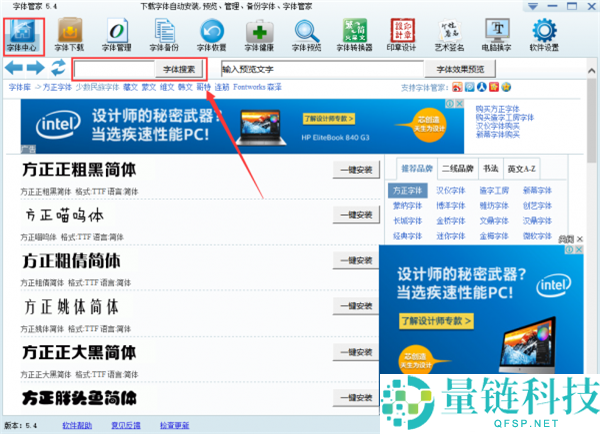Select the 文鼎字体 brand link
Screen dimensions: 600x434
pos(494,221)
